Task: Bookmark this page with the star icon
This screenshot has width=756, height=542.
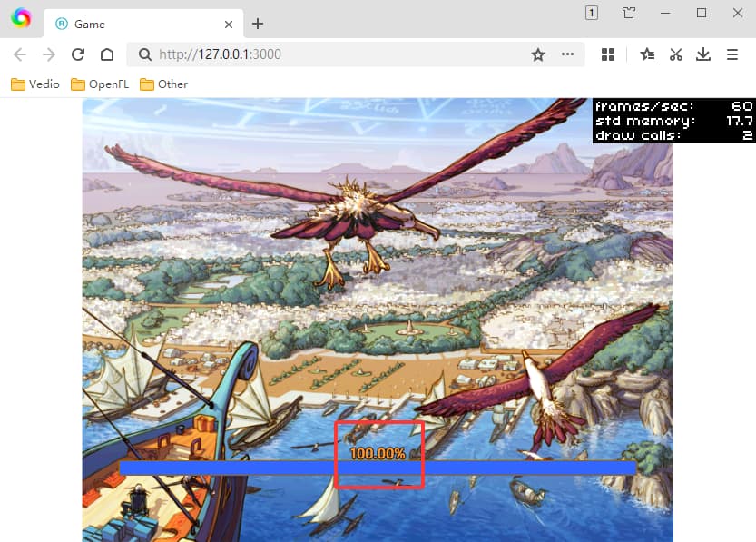Action: pyautogui.click(x=538, y=54)
